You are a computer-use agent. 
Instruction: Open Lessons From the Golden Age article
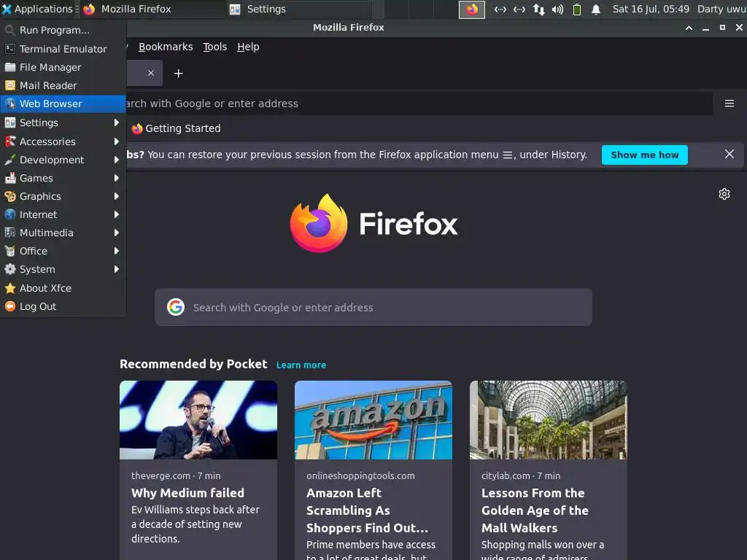(x=535, y=510)
